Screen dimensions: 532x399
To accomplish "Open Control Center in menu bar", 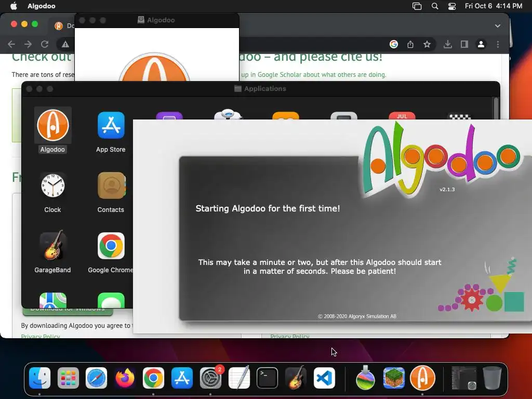I will click(452, 6).
